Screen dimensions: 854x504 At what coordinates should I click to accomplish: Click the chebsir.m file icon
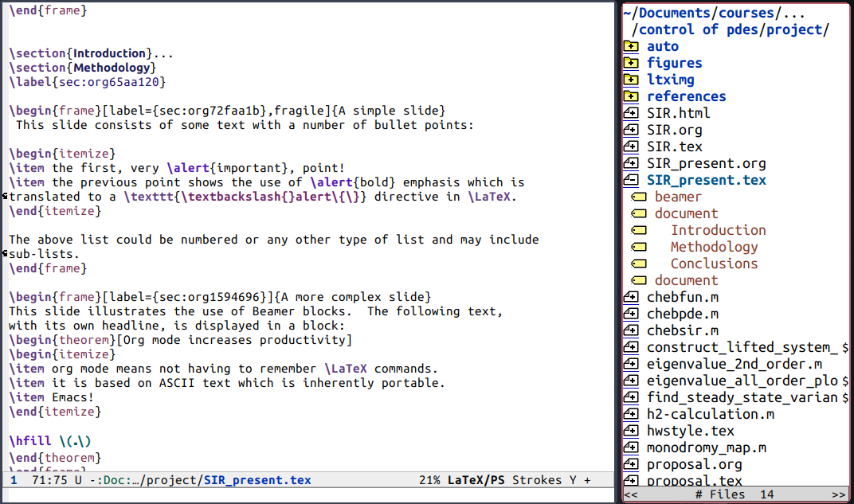click(x=631, y=330)
